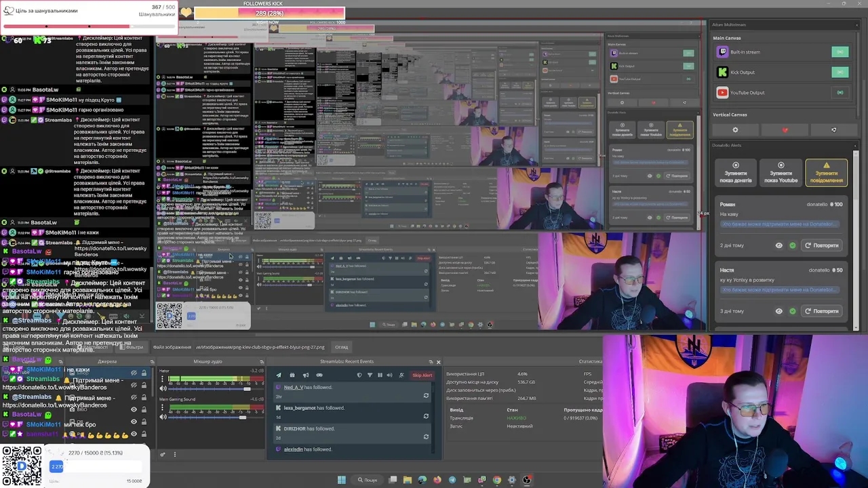Viewport: 868px width, 488px height.
Task: Mute the Hator audio channel
Action: [163, 388]
